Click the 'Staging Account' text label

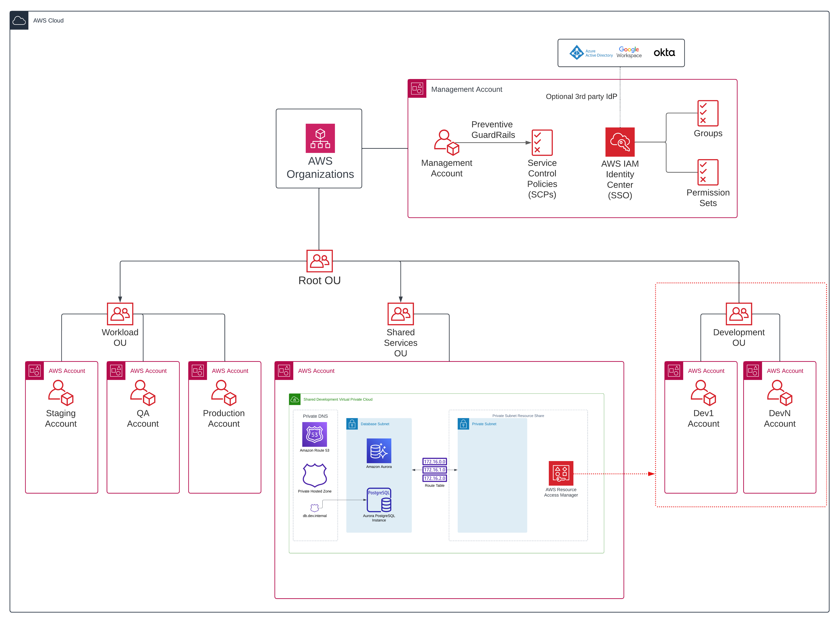tap(61, 418)
